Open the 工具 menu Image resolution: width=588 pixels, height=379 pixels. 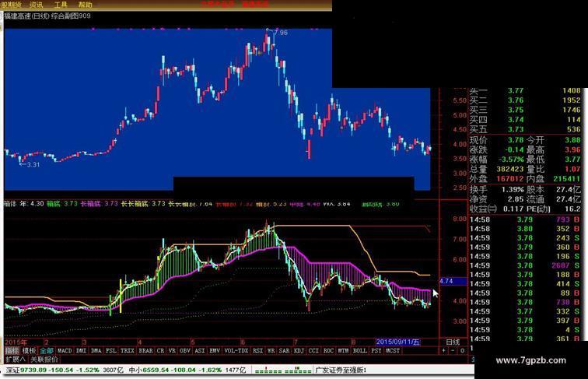[x=61, y=5]
